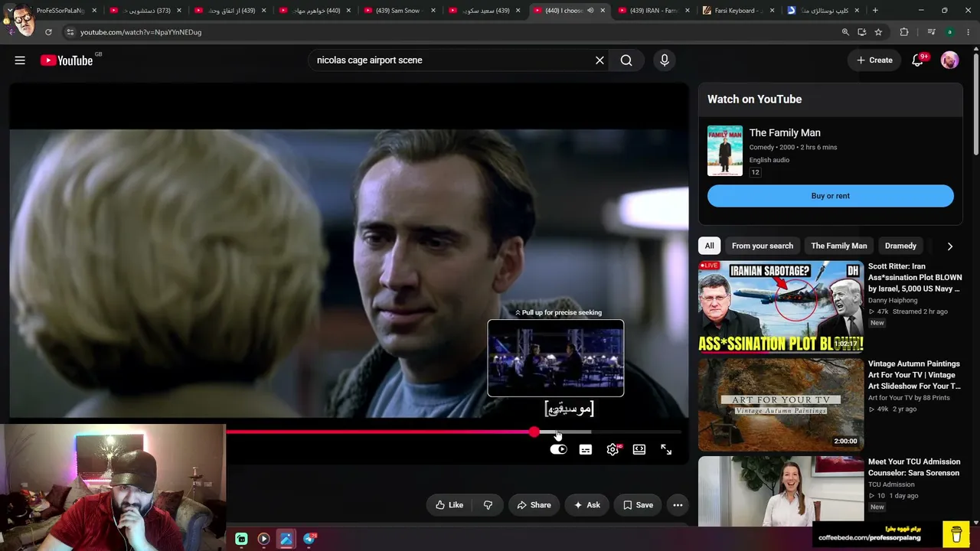Open the Chrome three-dot menu

tap(969, 32)
